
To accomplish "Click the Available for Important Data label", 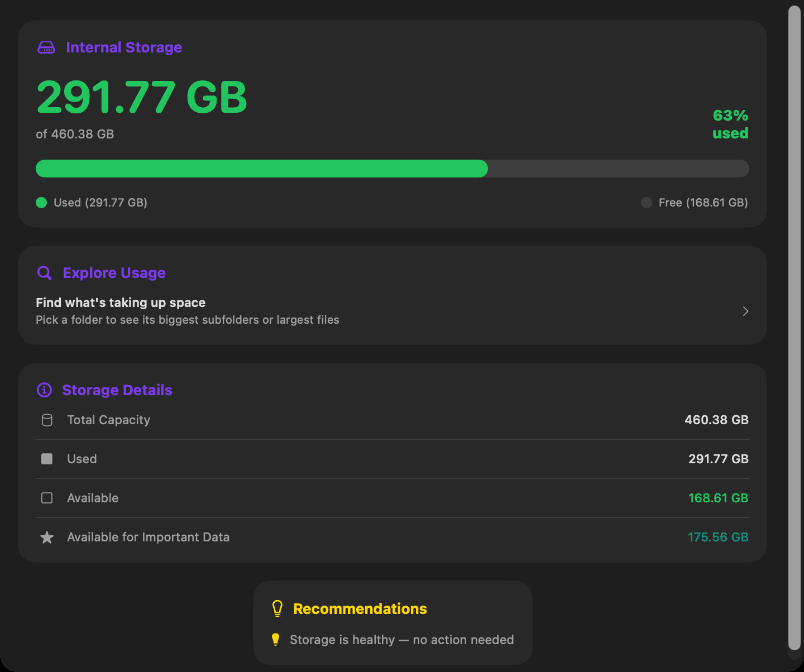I will 149,537.
